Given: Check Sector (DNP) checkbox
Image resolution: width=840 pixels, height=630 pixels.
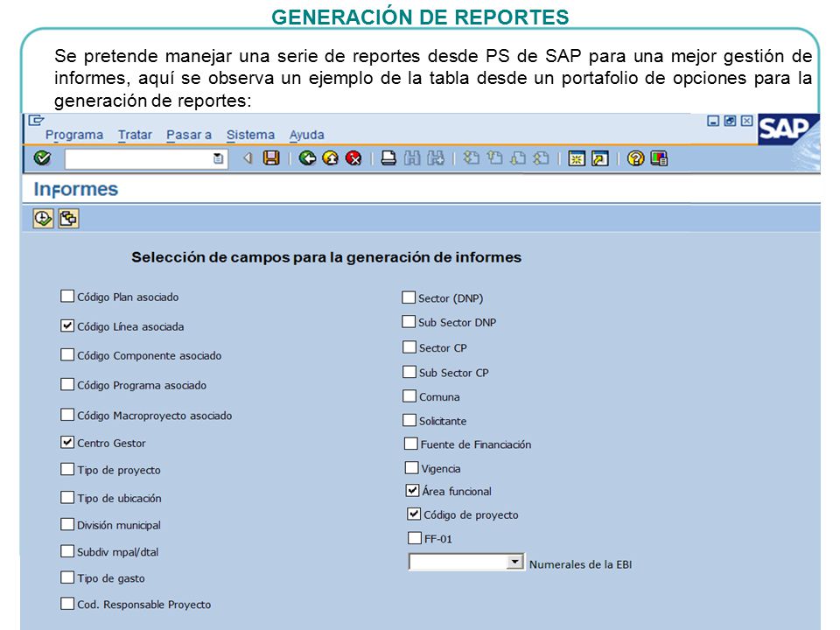Looking at the screenshot, I should click(x=409, y=297).
